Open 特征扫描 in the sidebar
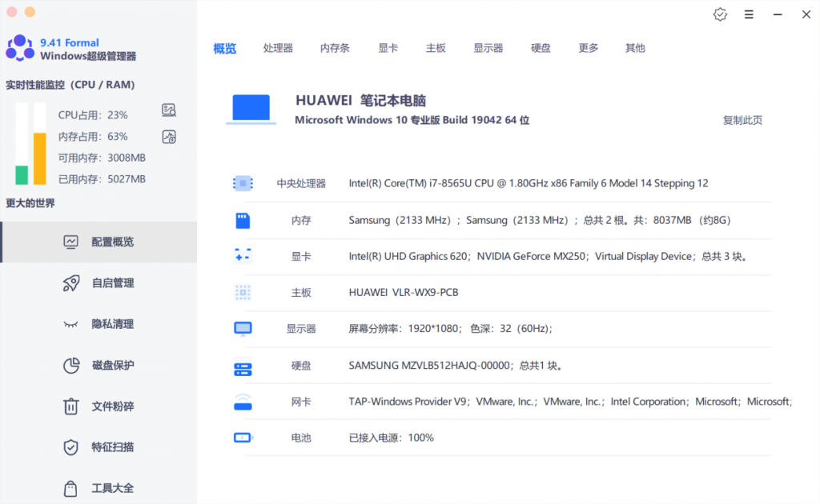The width and height of the screenshot is (820, 504). (x=99, y=447)
